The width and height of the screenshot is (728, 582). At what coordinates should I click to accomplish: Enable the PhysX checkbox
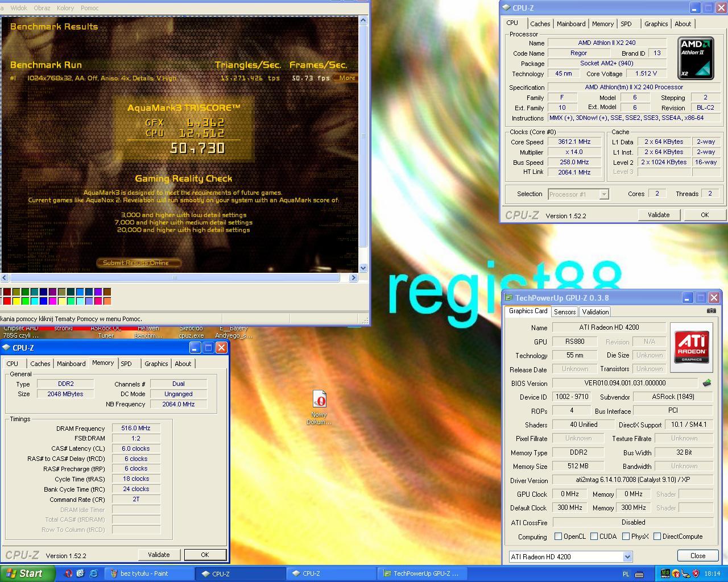626,537
